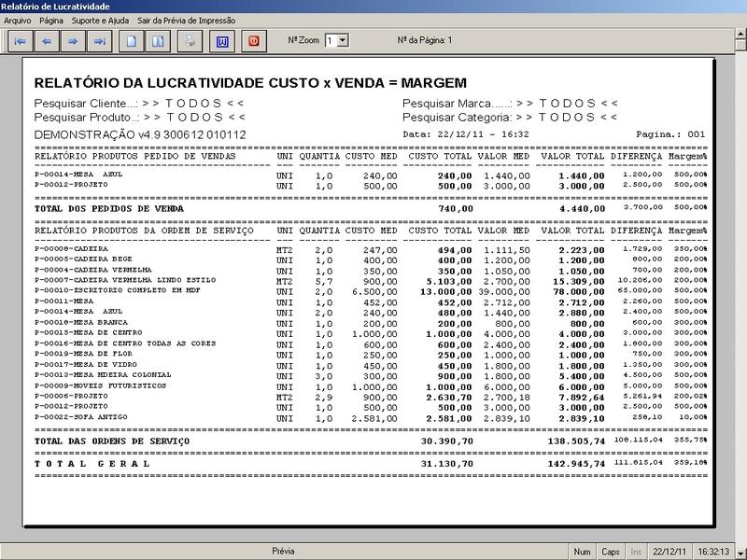Click the 22/12/11 date in the status bar
Viewport: 747px width, 560px height.
[669, 552]
